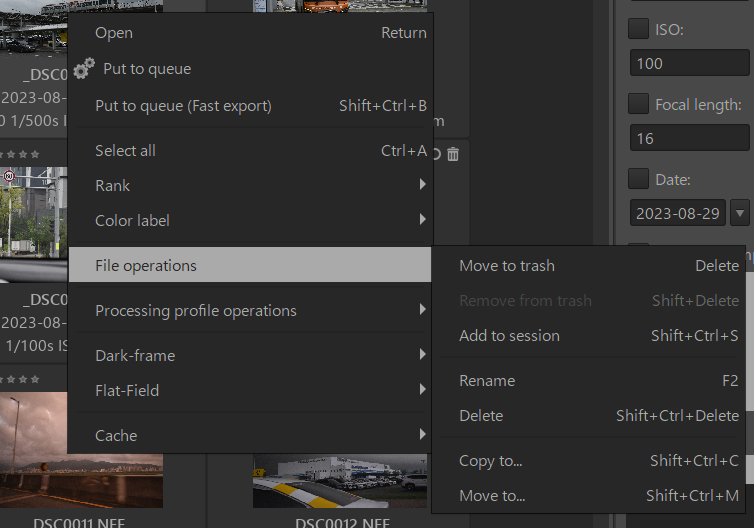Choose Open from the context menu
The height and width of the screenshot is (528, 754).
250,33
